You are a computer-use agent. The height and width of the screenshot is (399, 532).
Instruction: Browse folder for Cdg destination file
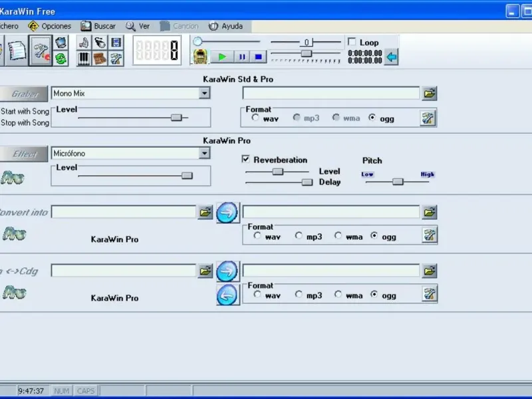[x=429, y=271]
